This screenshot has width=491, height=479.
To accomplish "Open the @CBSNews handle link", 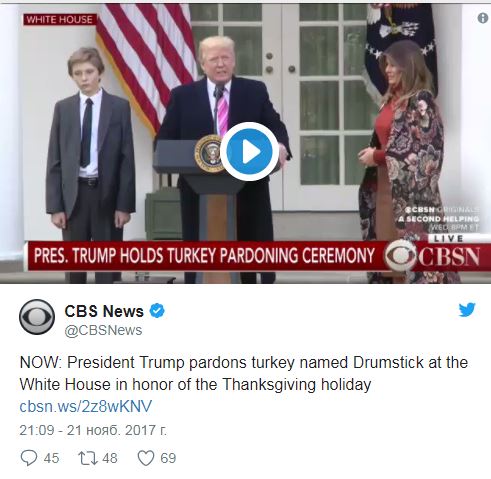I will click(x=103, y=330).
